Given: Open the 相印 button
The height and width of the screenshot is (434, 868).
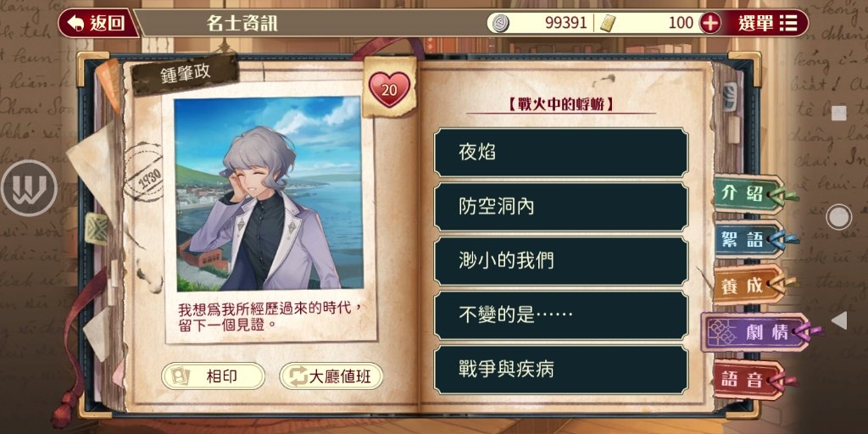Looking at the screenshot, I should pos(213,376).
